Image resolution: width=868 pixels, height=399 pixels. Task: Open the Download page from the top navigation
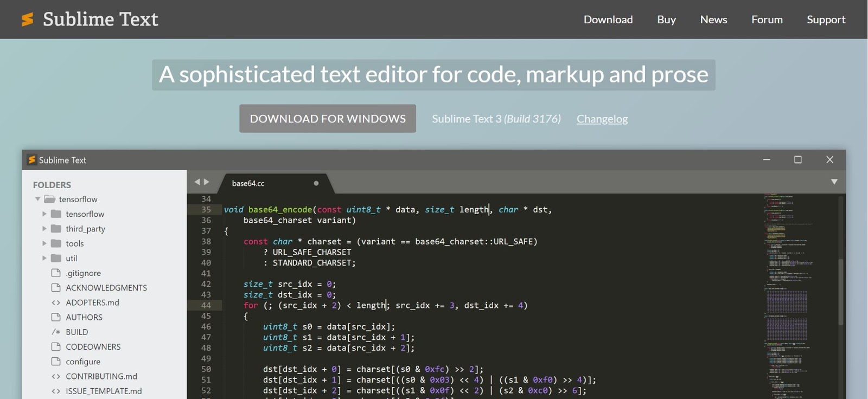[608, 20]
